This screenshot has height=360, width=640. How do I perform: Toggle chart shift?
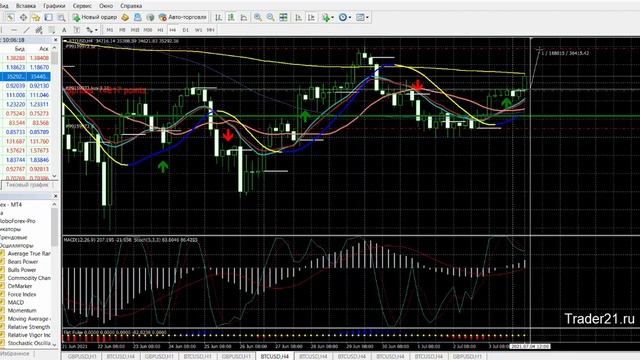tap(311, 17)
